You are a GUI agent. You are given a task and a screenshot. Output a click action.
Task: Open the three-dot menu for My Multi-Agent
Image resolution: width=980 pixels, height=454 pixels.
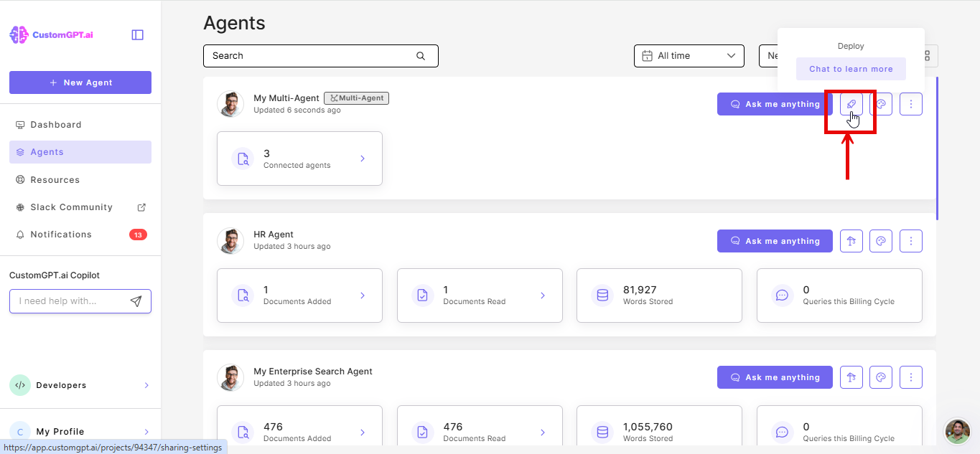click(x=911, y=104)
